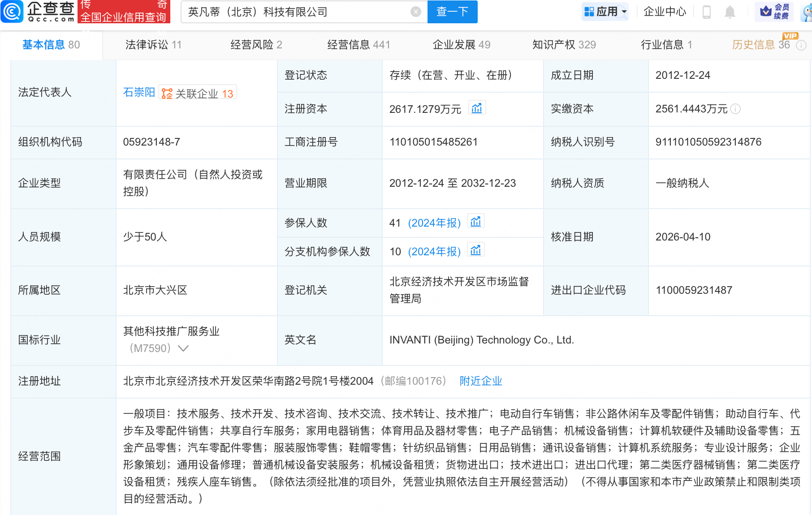
Task: Open legal representative 石崇阳 link
Action: 139,93
